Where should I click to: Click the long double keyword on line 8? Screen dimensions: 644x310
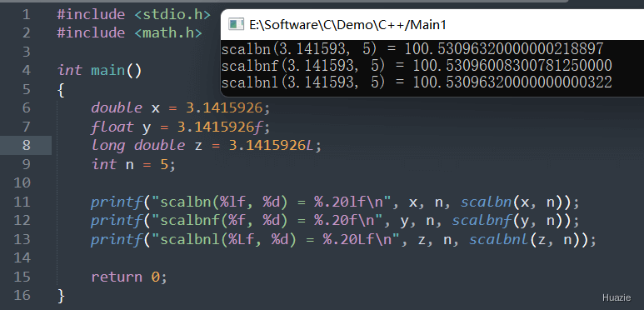(x=138, y=145)
